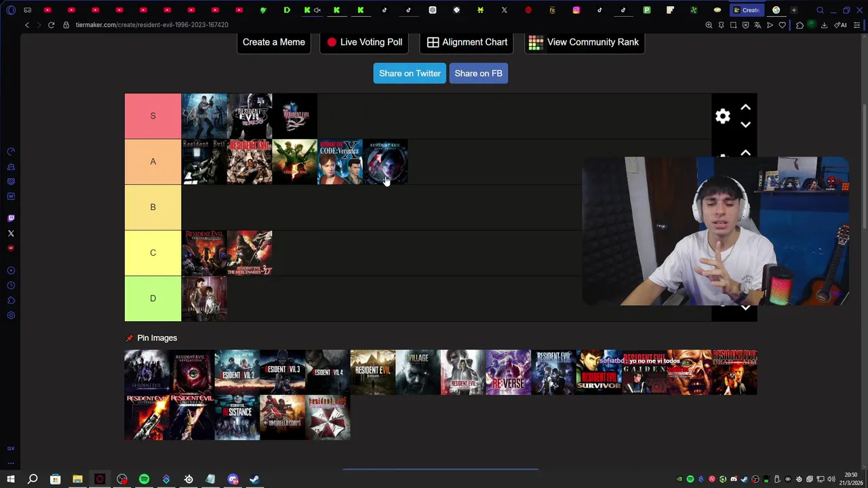Pick the Resident Evil Dead Aim image
The width and height of the screenshot is (868, 488).
point(734,372)
